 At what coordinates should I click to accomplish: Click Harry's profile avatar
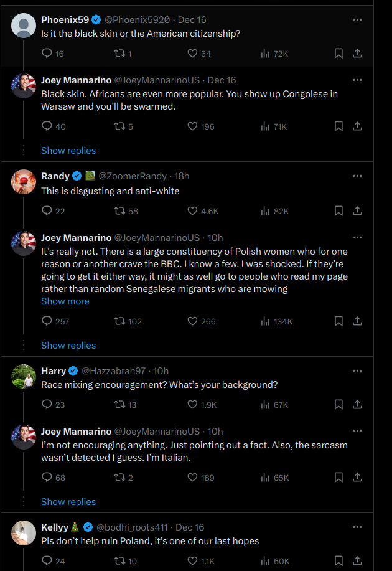click(x=24, y=376)
